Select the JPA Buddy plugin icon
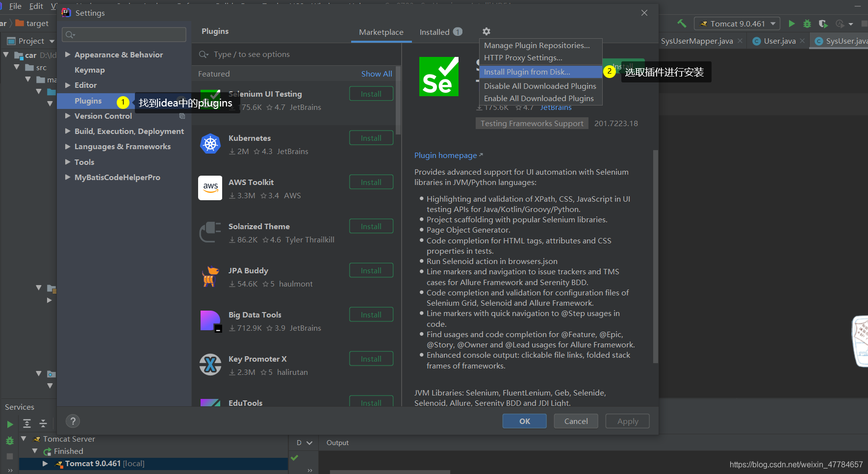 (x=210, y=276)
